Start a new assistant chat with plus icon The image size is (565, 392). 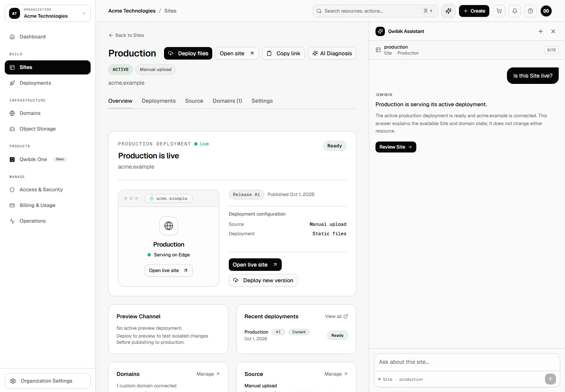[x=541, y=31]
